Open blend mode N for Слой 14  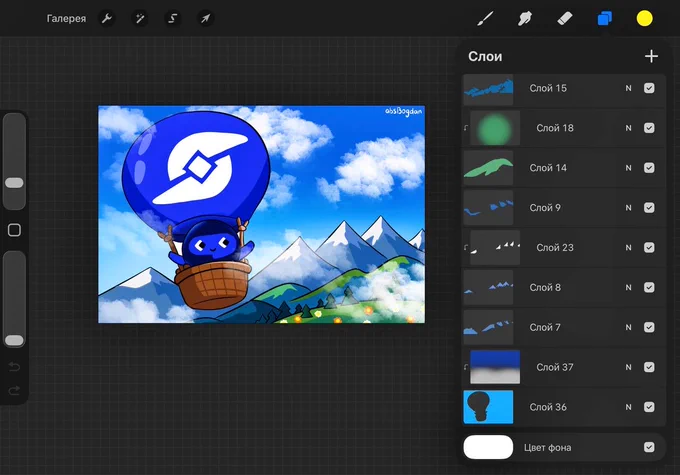[x=628, y=168]
